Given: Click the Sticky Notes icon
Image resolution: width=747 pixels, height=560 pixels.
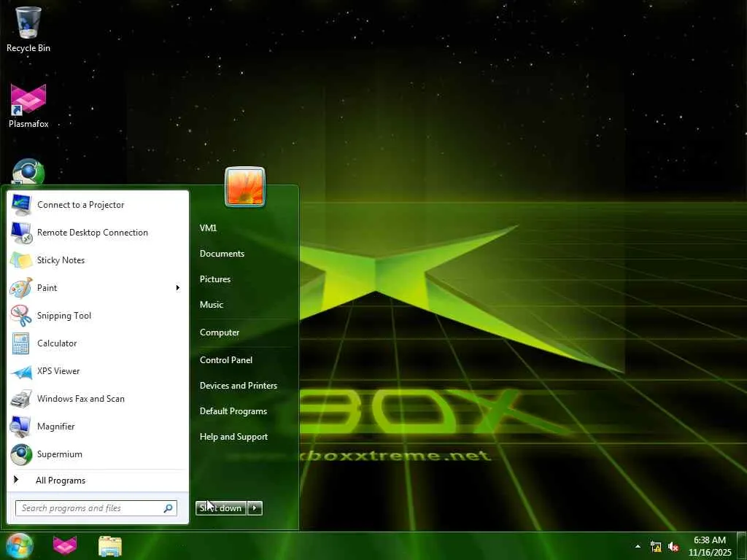Looking at the screenshot, I should pyautogui.click(x=21, y=260).
